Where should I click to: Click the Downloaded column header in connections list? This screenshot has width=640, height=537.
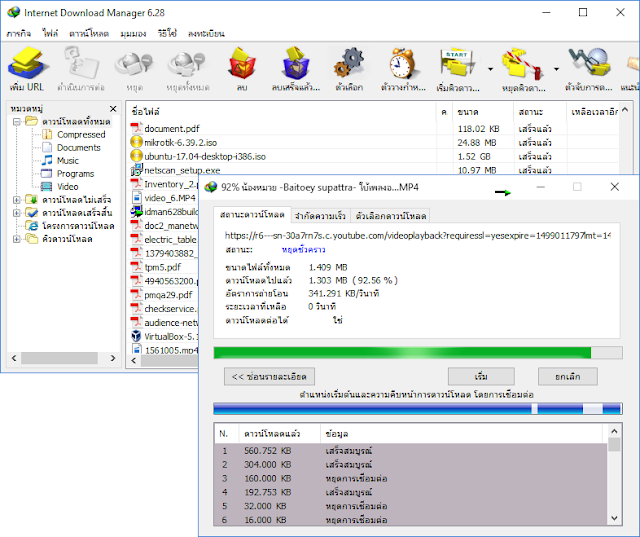[280, 434]
